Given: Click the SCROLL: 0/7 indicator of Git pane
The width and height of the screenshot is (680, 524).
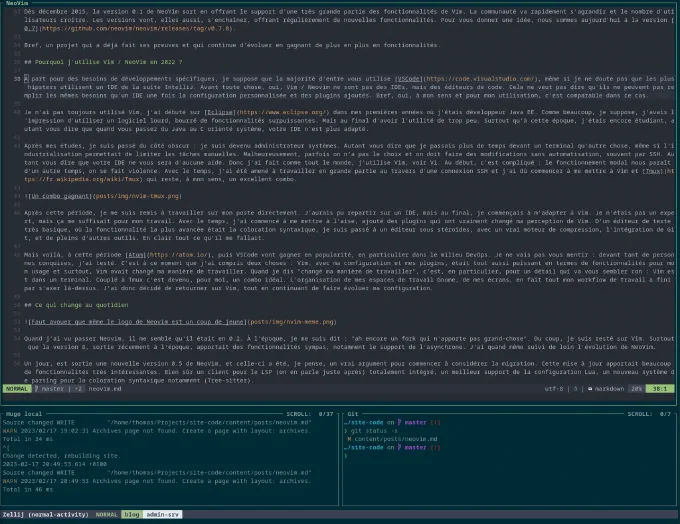Looking at the screenshot, I should [649, 414].
